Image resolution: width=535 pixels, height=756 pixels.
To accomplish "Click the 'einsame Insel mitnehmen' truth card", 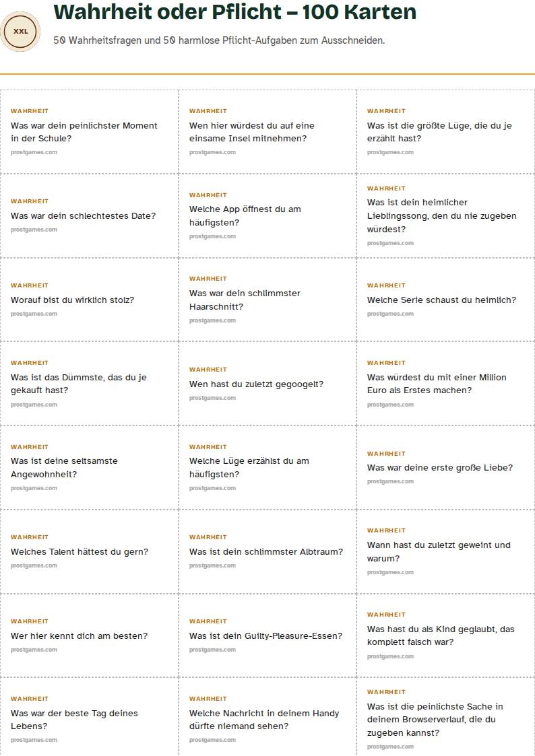I will [x=267, y=132].
